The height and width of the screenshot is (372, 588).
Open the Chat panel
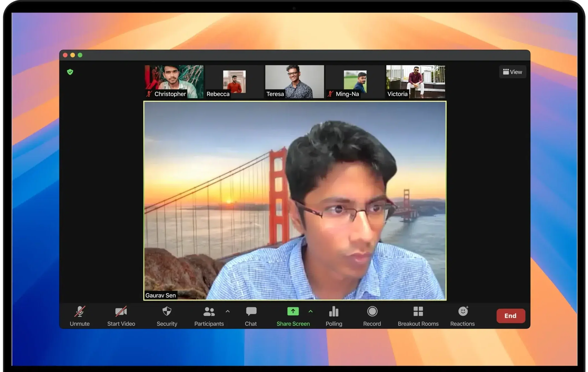click(251, 316)
